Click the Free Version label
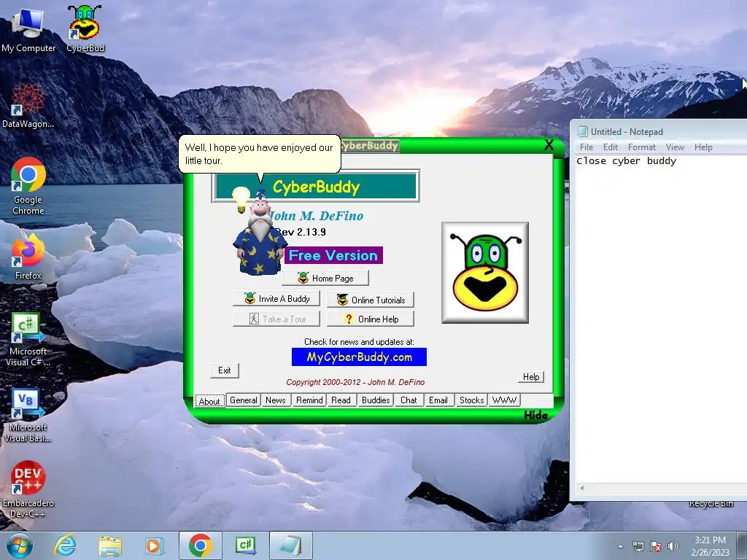Screen dimensions: 747x560 click(x=333, y=255)
